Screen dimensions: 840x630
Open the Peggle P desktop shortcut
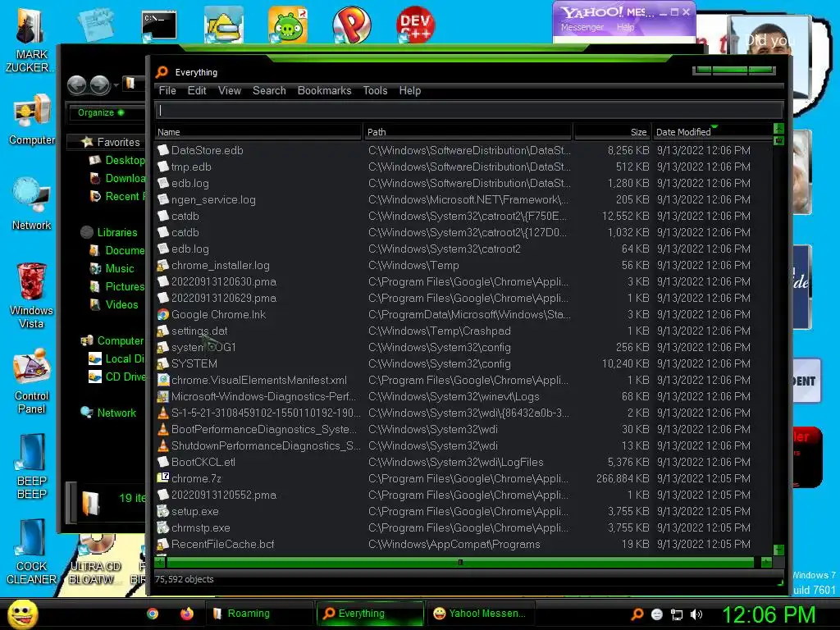pos(351,25)
